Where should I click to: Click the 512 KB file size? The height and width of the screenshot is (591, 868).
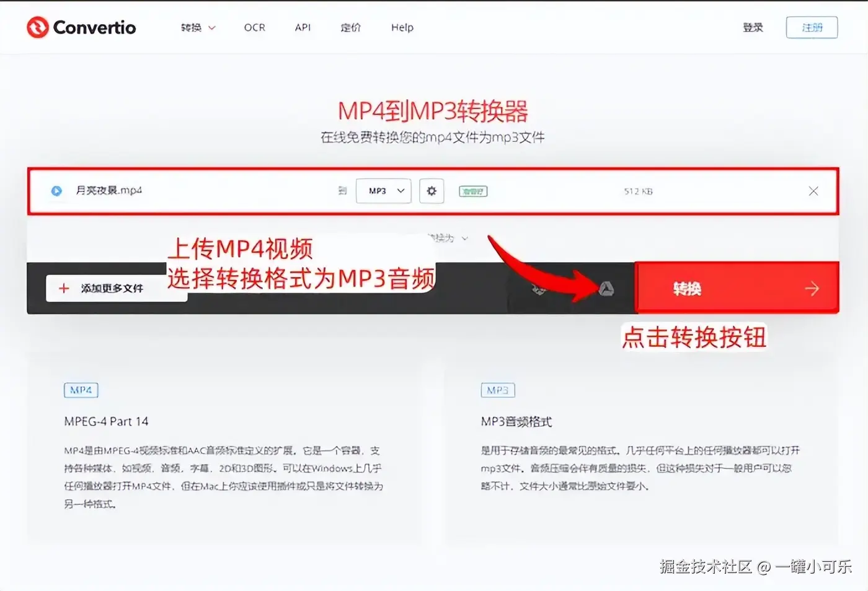(x=638, y=191)
